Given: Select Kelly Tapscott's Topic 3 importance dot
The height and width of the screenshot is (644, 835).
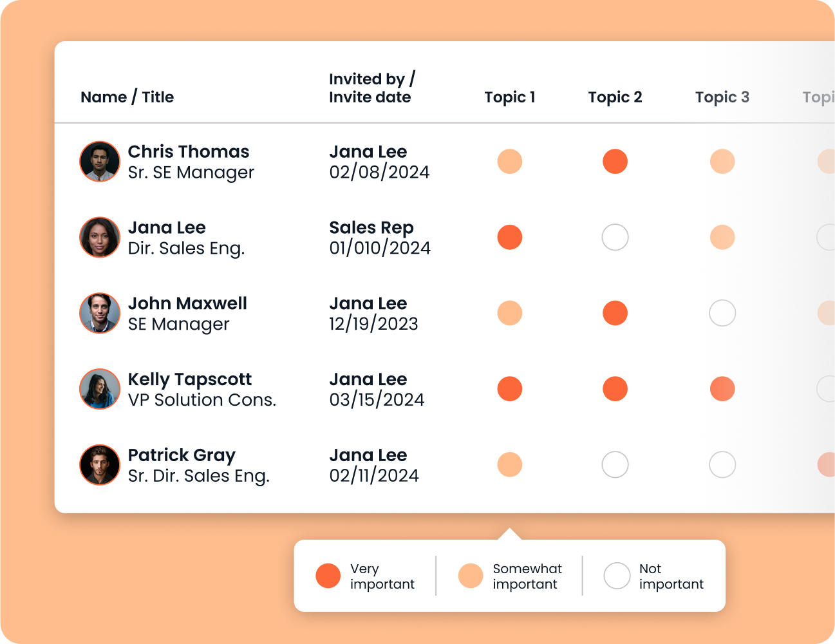Looking at the screenshot, I should pyautogui.click(x=722, y=389).
